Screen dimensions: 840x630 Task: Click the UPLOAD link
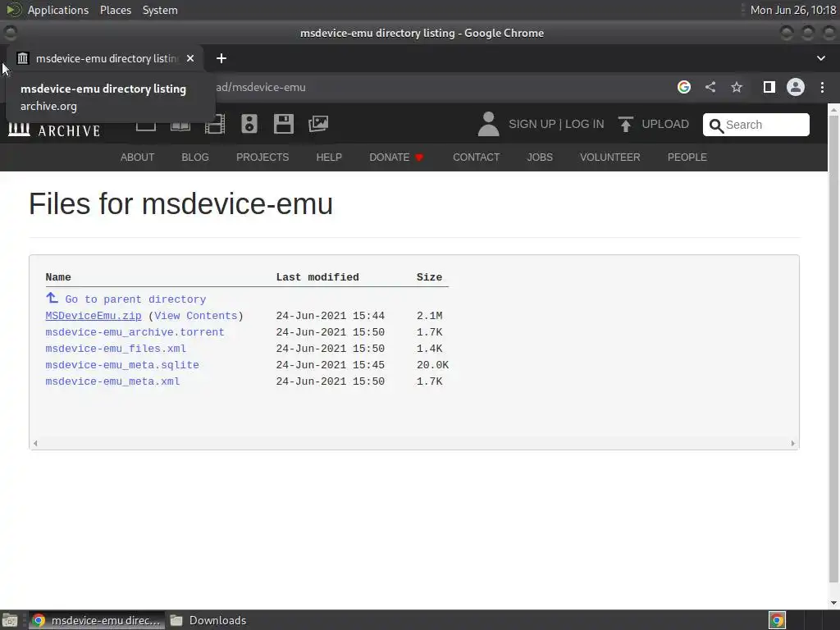664,124
